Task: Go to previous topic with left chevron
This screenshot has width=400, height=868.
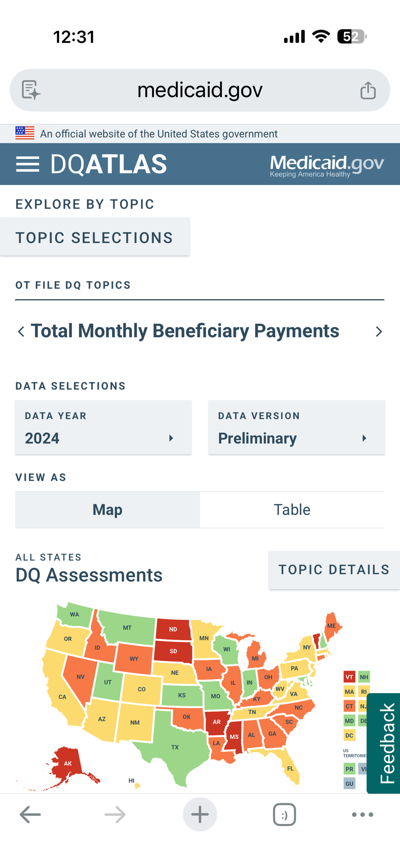Action: pos(21,332)
